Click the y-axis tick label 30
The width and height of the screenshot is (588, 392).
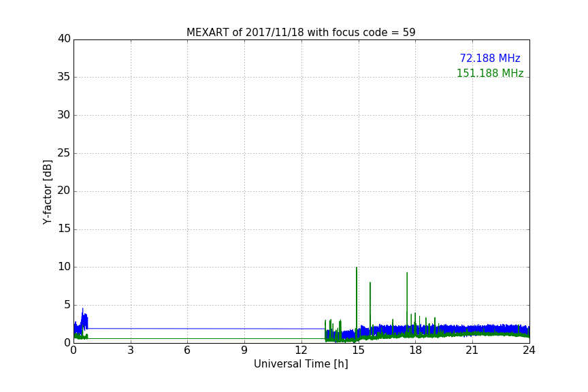click(x=64, y=115)
